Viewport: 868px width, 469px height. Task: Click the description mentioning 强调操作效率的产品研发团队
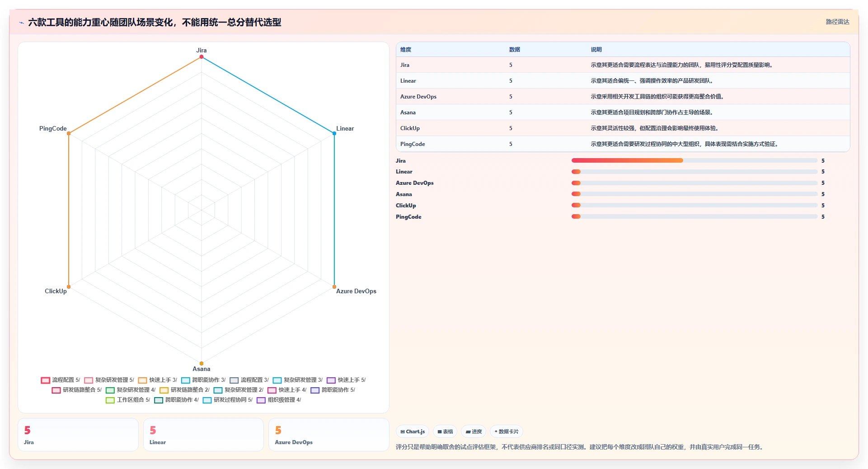click(653, 81)
